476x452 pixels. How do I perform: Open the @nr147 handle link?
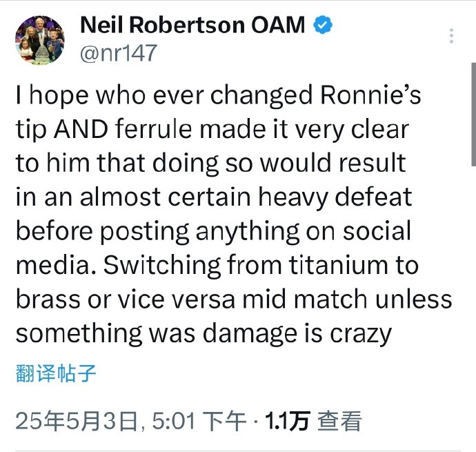tap(119, 54)
